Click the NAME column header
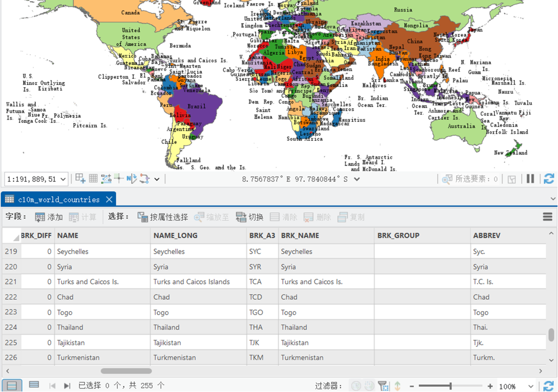Image resolution: width=558 pixels, height=392 pixels. pos(102,236)
